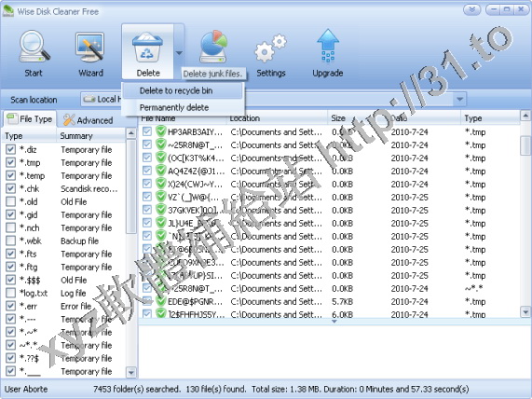
Task: Click the green shield icon for EDE@$PGNR file
Action: click(160, 301)
